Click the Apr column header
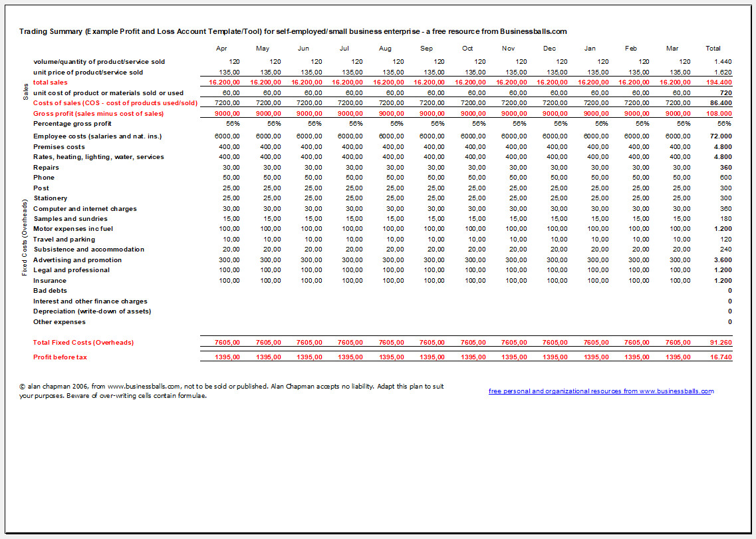 click(223, 49)
